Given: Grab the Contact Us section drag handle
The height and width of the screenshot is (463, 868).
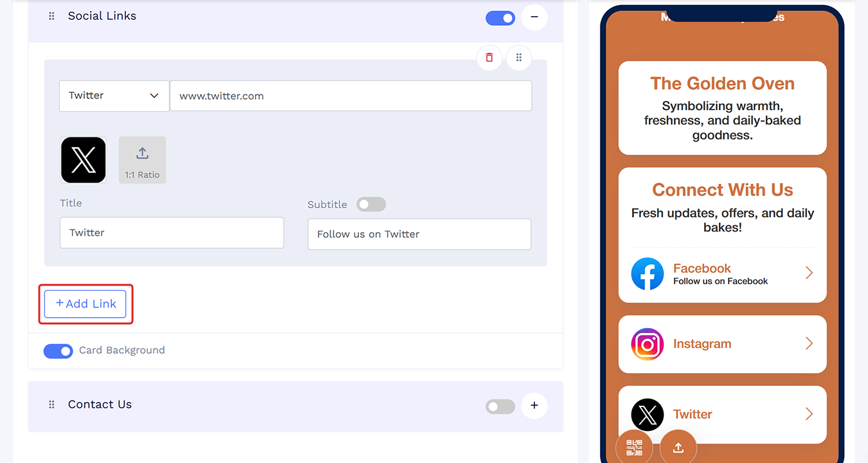Looking at the screenshot, I should [52, 404].
